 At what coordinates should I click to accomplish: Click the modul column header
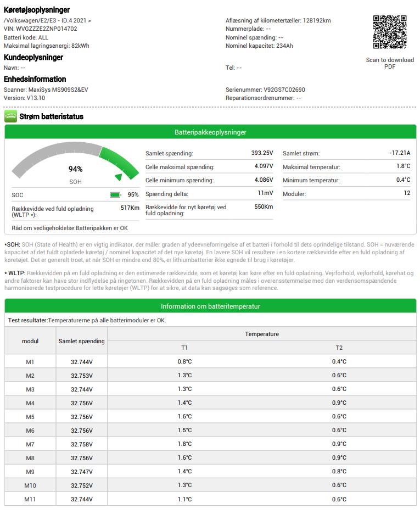point(30,341)
